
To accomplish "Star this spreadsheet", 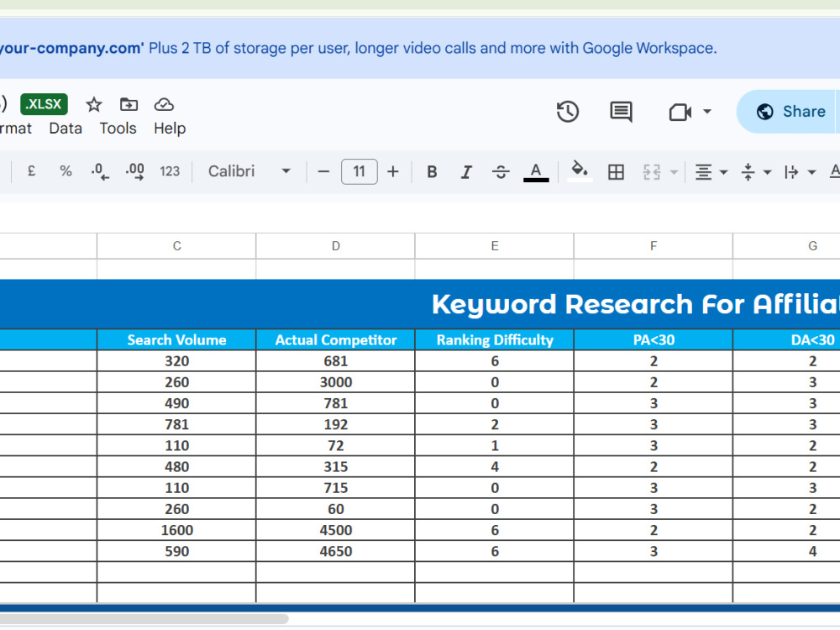I will [x=94, y=104].
